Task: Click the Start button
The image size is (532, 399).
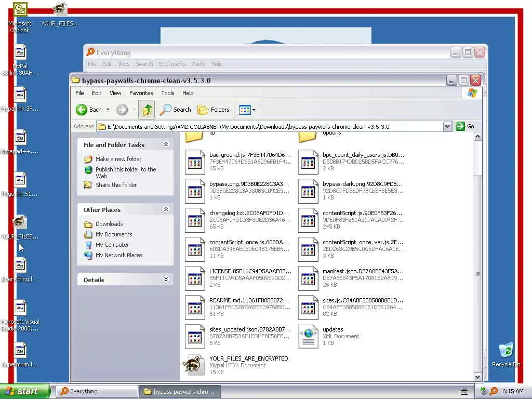Action: click(x=25, y=391)
